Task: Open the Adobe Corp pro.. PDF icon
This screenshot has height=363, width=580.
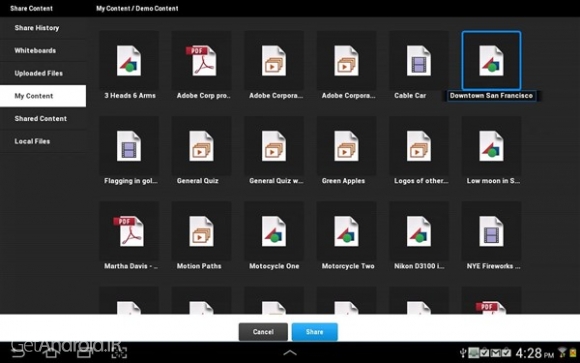Action: [201, 61]
